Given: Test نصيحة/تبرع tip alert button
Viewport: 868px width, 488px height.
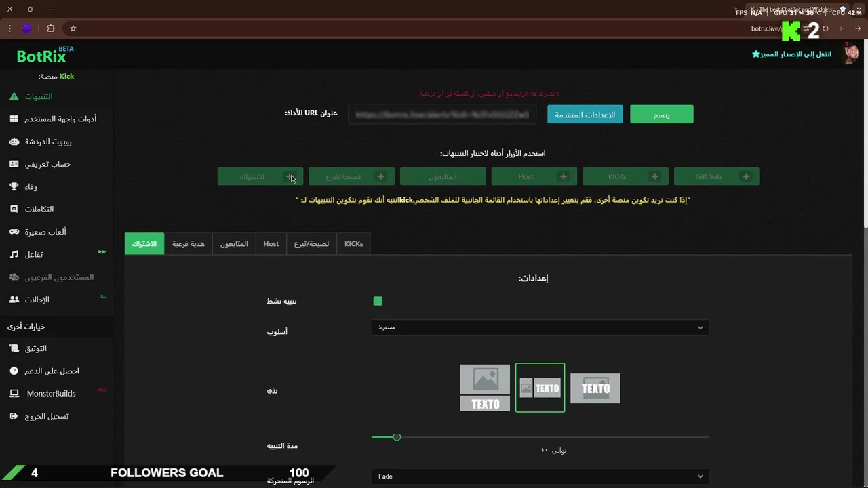Looking at the screenshot, I should (351, 176).
